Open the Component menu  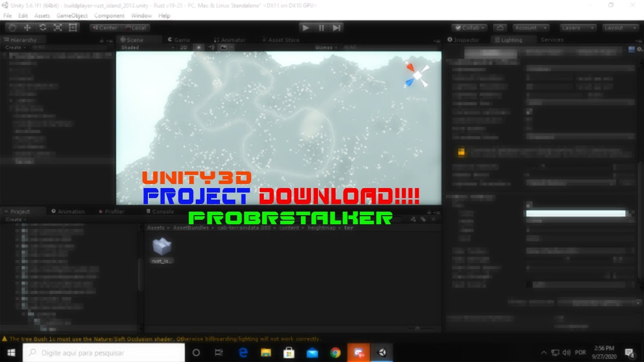[109, 16]
